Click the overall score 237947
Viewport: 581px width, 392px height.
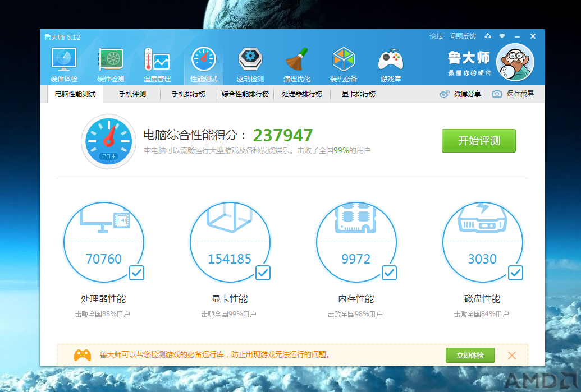(x=283, y=135)
